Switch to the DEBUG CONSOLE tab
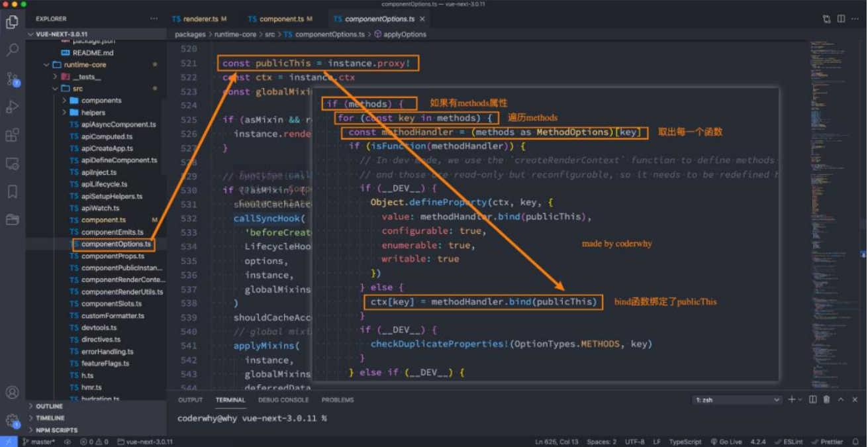The width and height of the screenshot is (868, 447). [283, 400]
